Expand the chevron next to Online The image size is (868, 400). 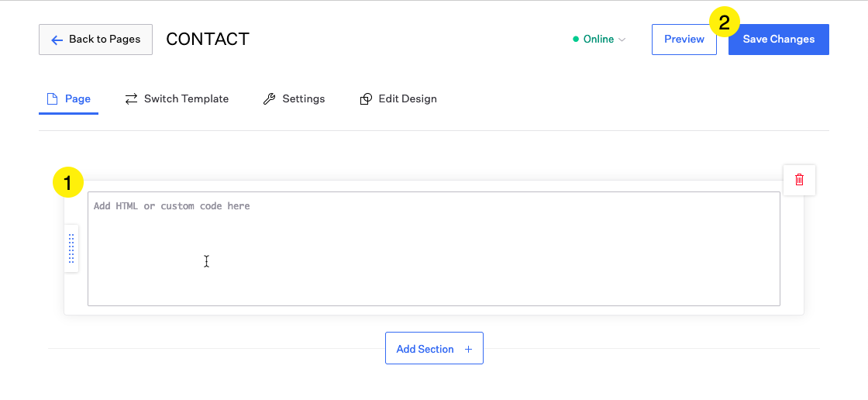[x=622, y=40]
